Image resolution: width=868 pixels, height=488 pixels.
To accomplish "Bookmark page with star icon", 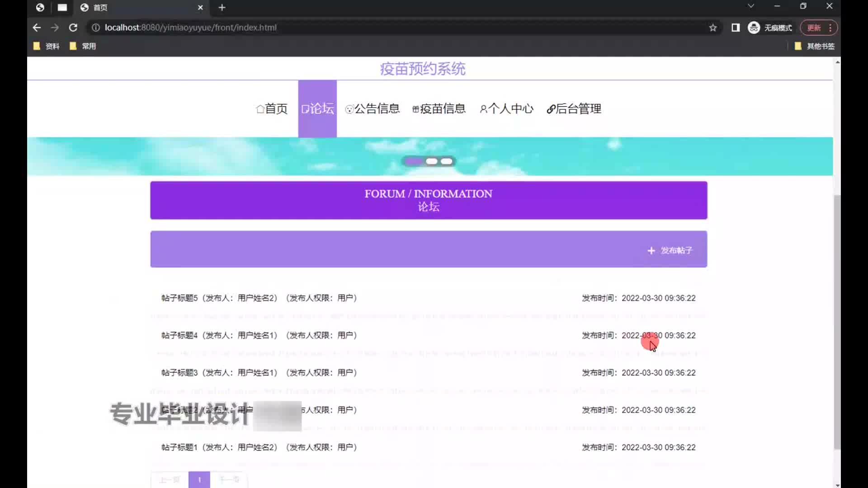I will [713, 28].
